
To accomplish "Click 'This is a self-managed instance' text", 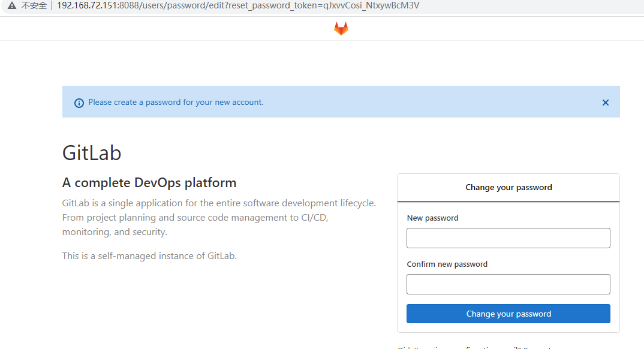I will (x=149, y=256).
